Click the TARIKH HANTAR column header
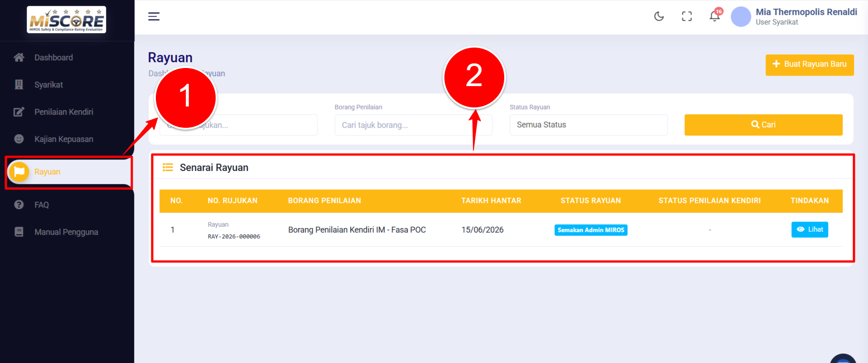This screenshot has width=868, height=363. [491, 201]
